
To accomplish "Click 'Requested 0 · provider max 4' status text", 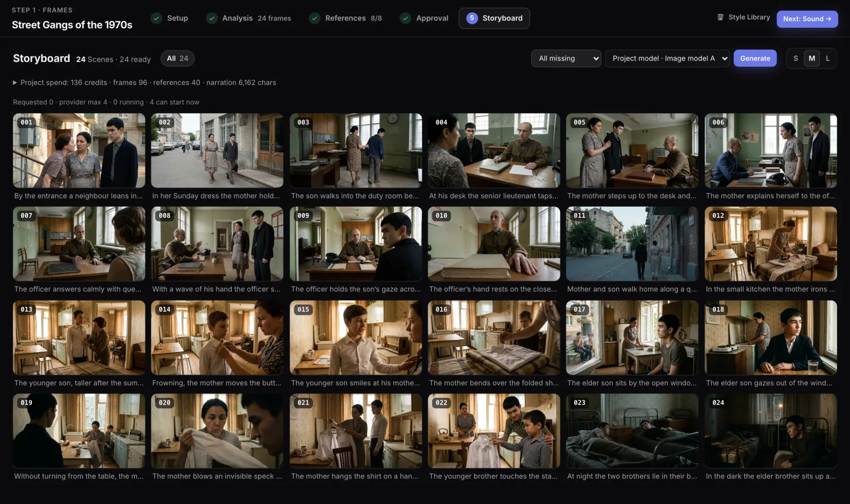I will coord(60,102).
